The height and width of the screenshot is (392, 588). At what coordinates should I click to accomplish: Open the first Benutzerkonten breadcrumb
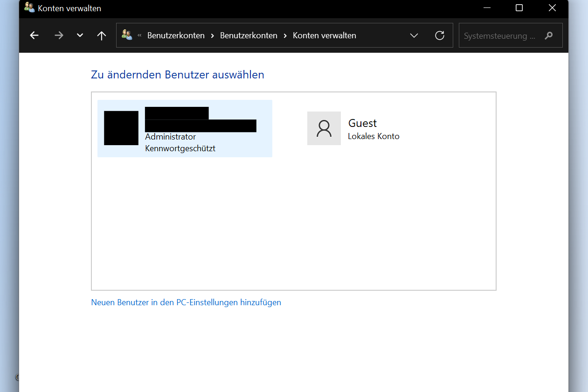(x=176, y=35)
